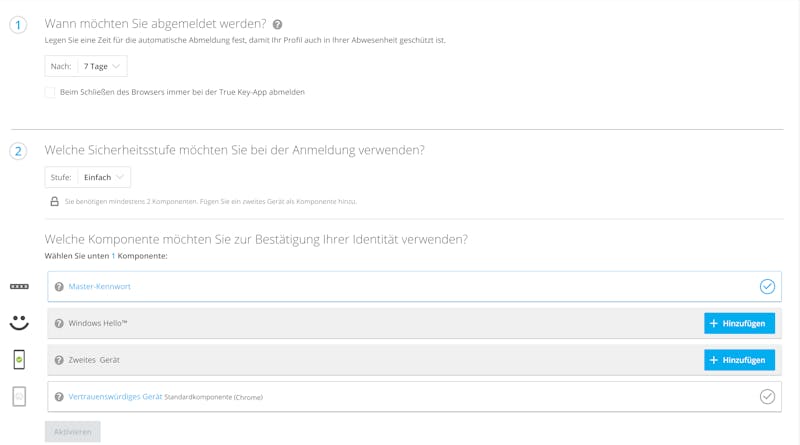Click the master password dots icon

[19, 287]
